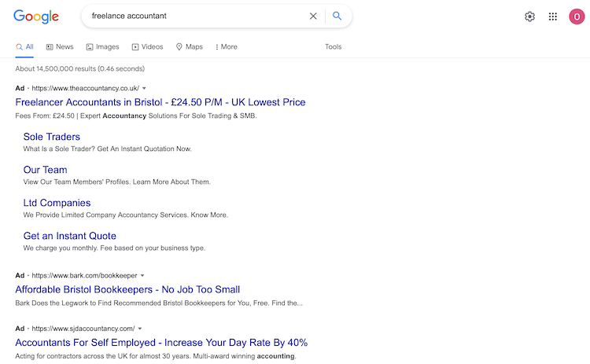590x364 pixels.
Task: Click the three-dot More icon
Action: click(x=217, y=47)
